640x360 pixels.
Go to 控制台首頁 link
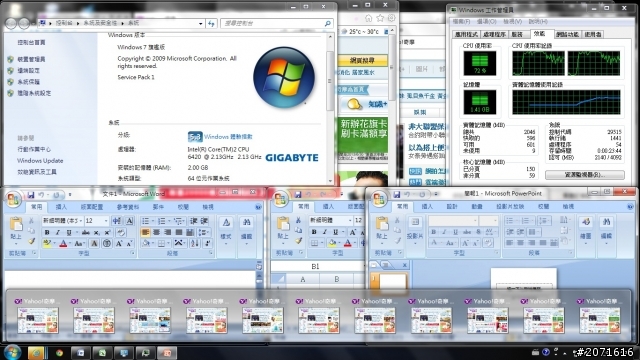tap(31, 42)
